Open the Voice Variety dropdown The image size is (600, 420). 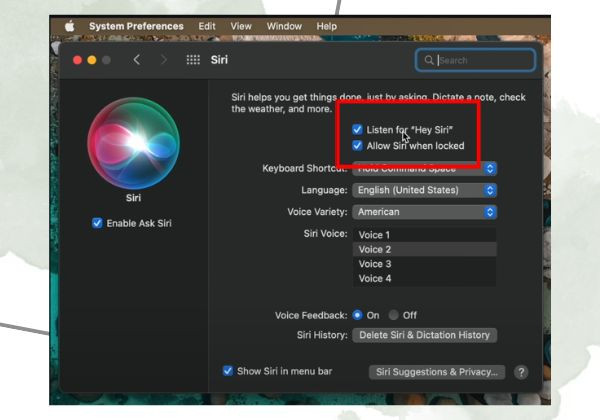click(424, 212)
